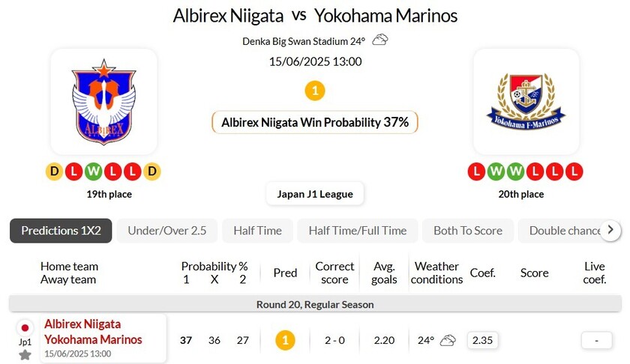
Task: Click the Japan J1 League button
Action: 315,194
